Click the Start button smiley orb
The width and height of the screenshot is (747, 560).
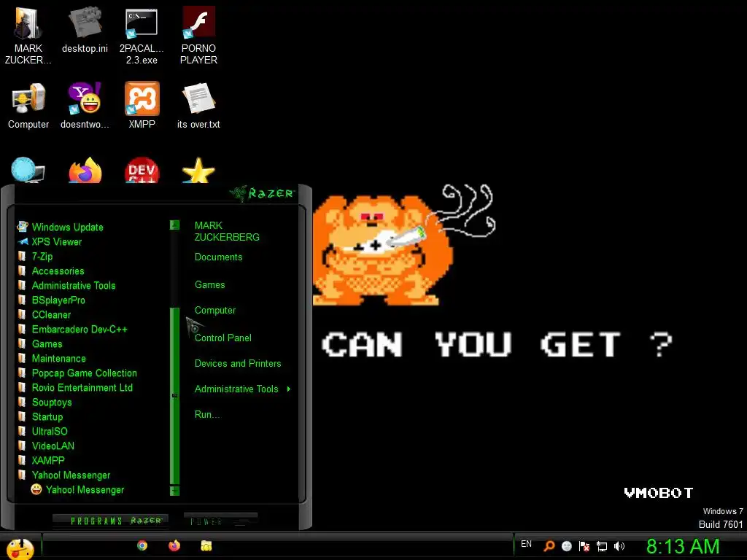(x=19, y=548)
